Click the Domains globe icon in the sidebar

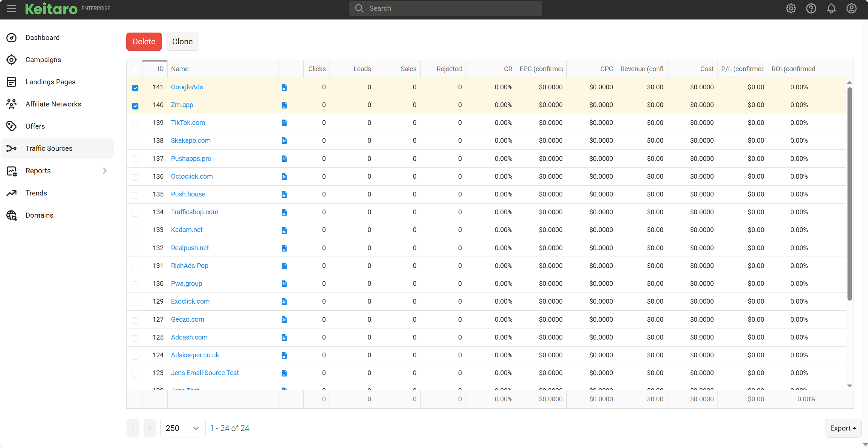tap(11, 215)
